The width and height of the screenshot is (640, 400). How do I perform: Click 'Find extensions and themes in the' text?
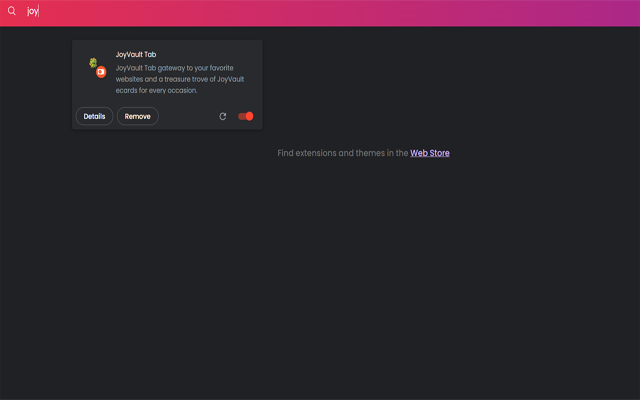click(x=343, y=153)
